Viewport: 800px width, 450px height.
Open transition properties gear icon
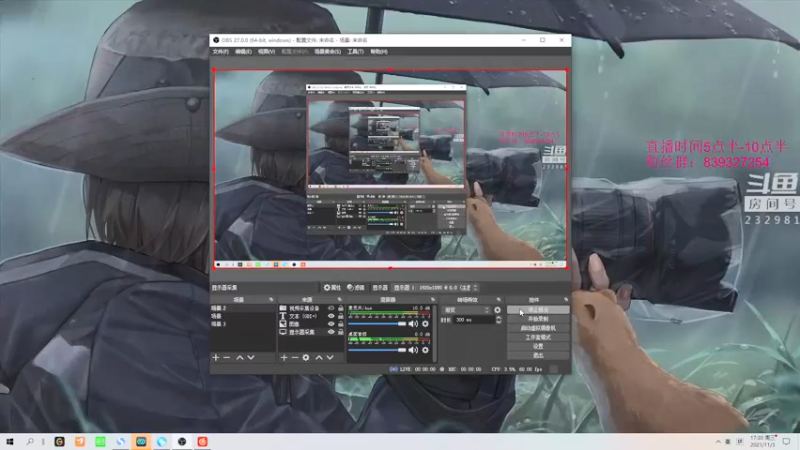click(497, 310)
